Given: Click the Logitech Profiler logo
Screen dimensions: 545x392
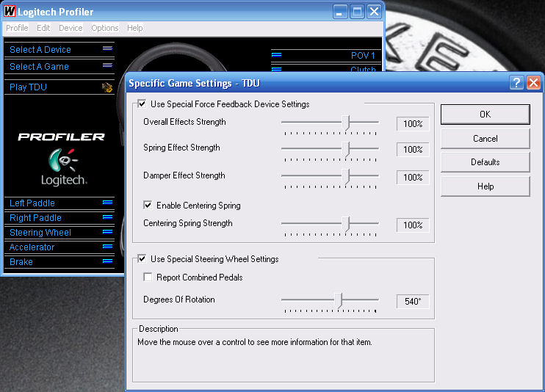Looking at the screenshot, I should pos(62,156).
